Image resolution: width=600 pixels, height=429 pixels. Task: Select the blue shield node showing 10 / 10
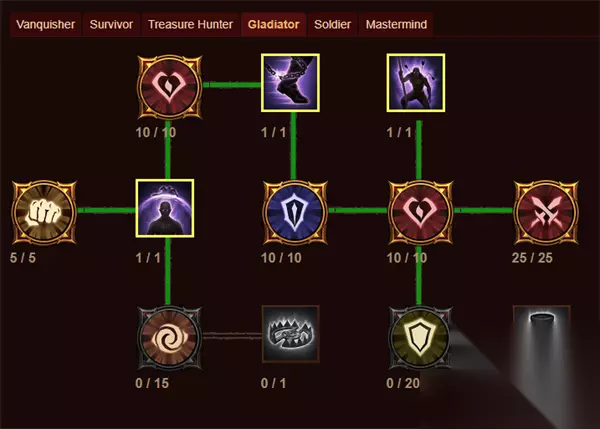click(295, 212)
